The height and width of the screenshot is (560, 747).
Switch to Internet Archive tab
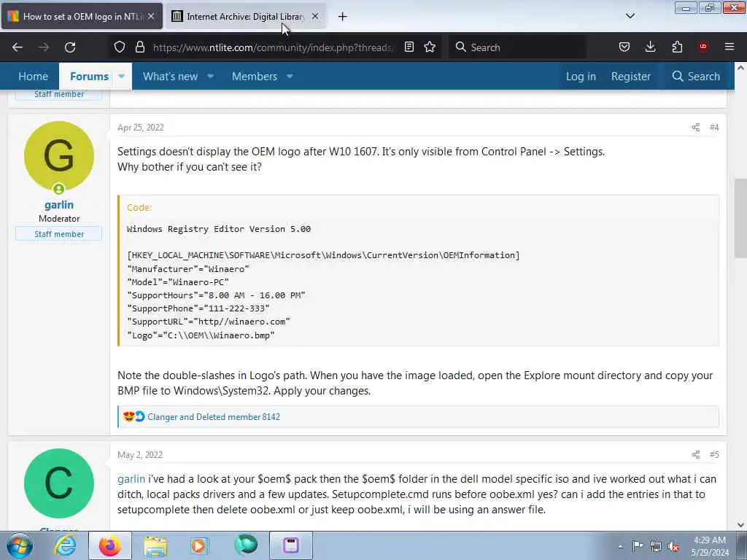pyautogui.click(x=245, y=16)
